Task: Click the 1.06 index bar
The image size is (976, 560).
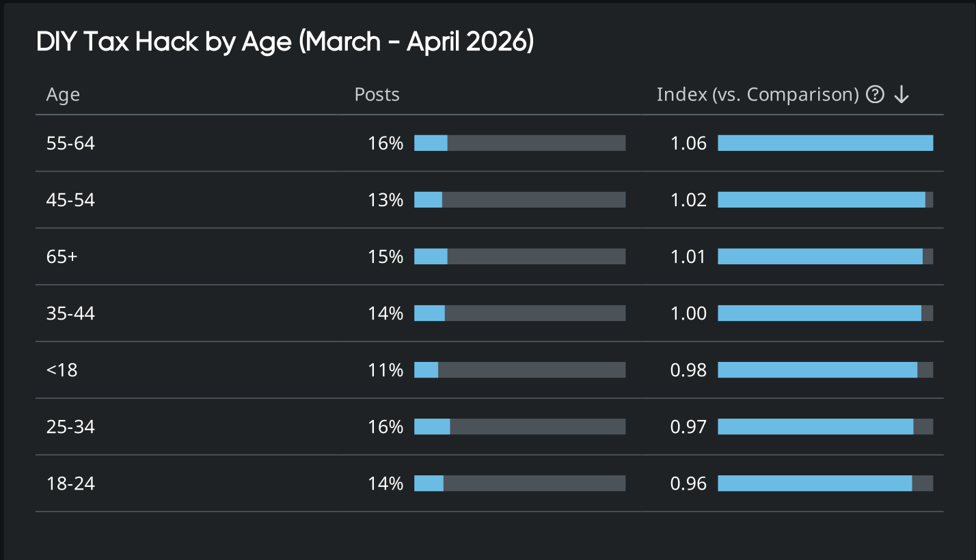Action: [x=825, y=143]
